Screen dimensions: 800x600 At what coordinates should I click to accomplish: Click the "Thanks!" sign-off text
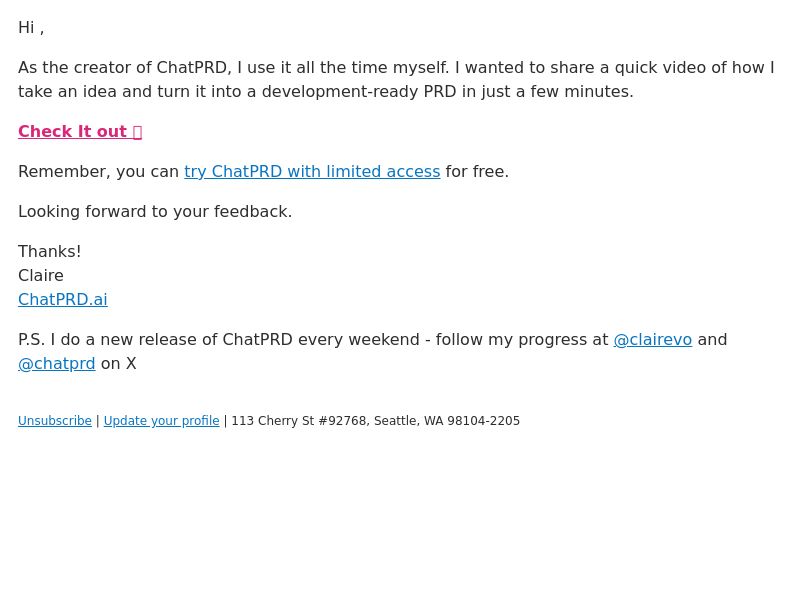click(50, 251)
